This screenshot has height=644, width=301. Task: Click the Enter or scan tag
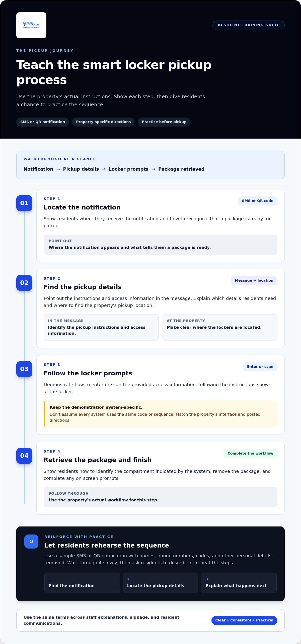click(x=260, y=367)
